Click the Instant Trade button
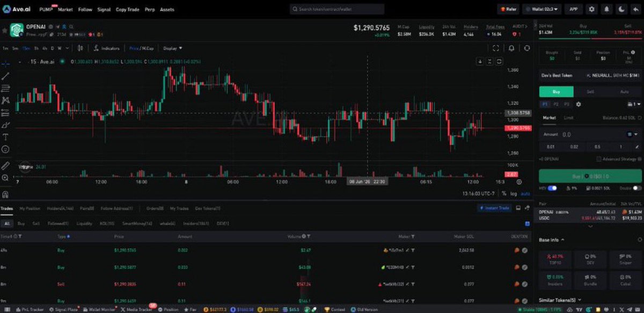Viewport: 644px width, 313px height. [x=493, y=208]
